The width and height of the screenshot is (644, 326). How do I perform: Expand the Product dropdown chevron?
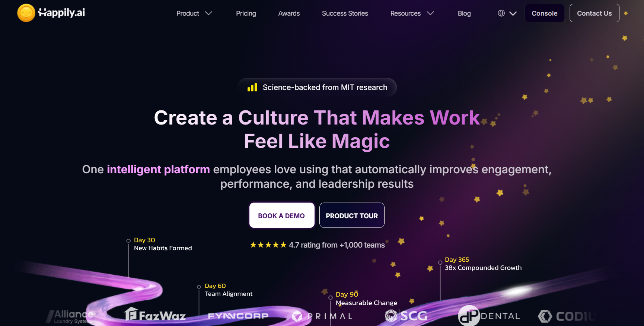[x=208, y=13]
